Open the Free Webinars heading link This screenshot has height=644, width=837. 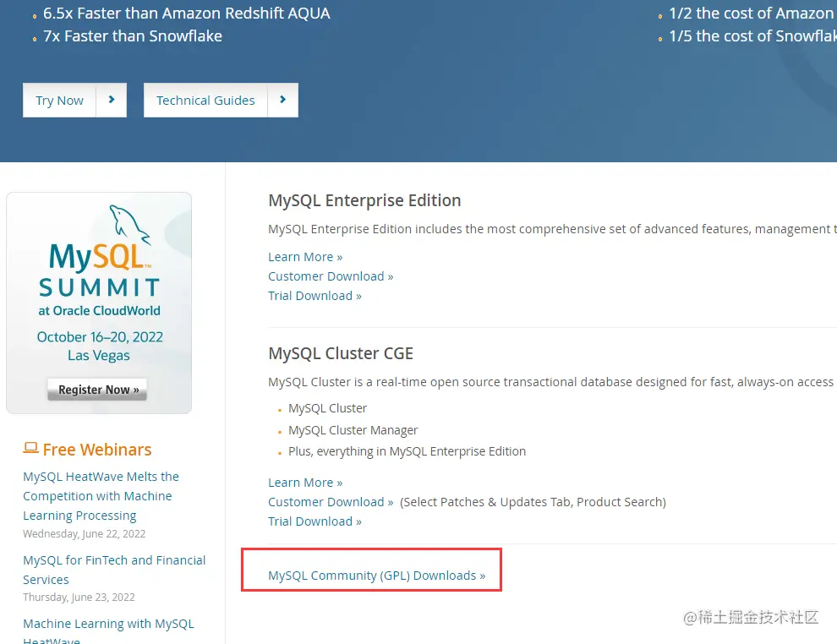[97, 450]
